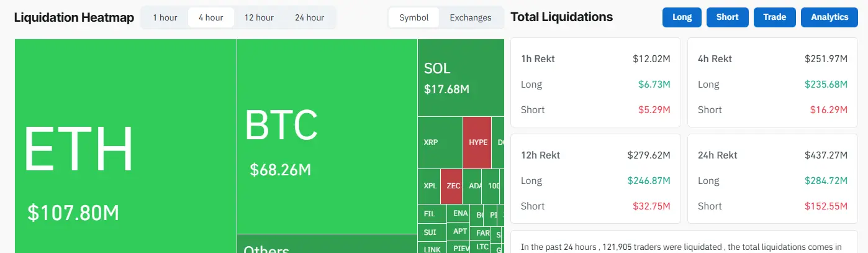Toggle heatmap view to Symbol

coord(414,17)
